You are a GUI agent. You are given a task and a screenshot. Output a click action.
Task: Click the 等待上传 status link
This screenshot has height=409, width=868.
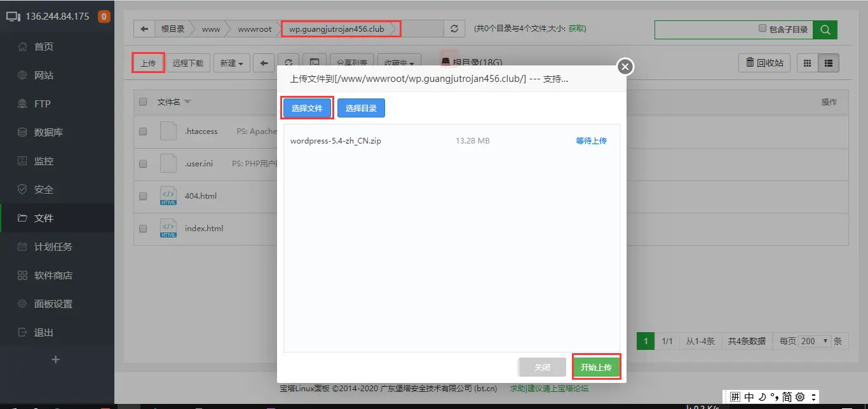pyautogui.click(x=592, y=141)
